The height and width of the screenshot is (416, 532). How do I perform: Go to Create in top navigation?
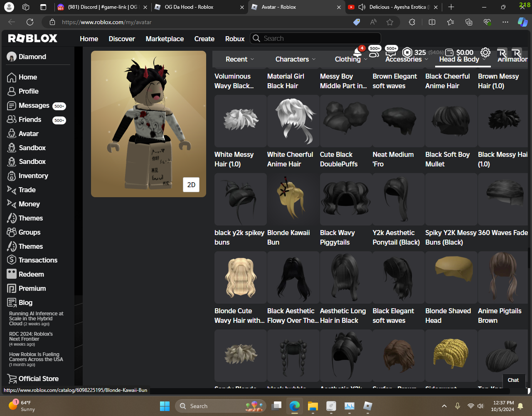204,39
